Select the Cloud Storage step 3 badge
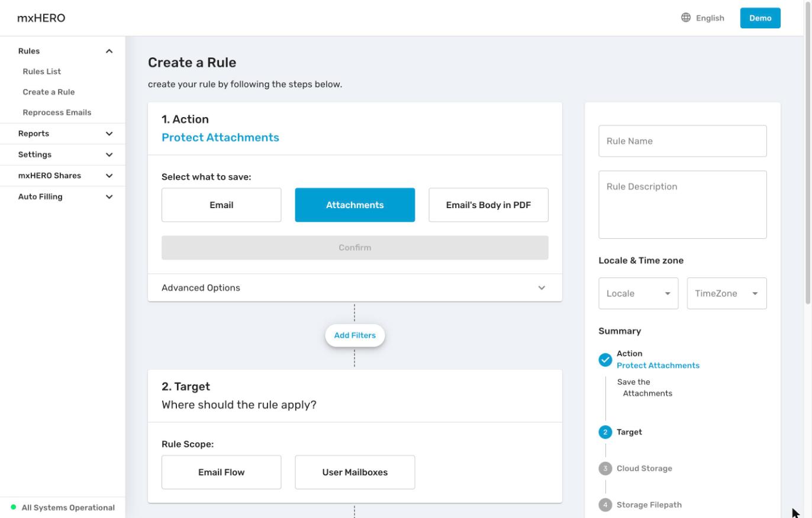This screenshot has width=812, height=518. click(605, 468)
